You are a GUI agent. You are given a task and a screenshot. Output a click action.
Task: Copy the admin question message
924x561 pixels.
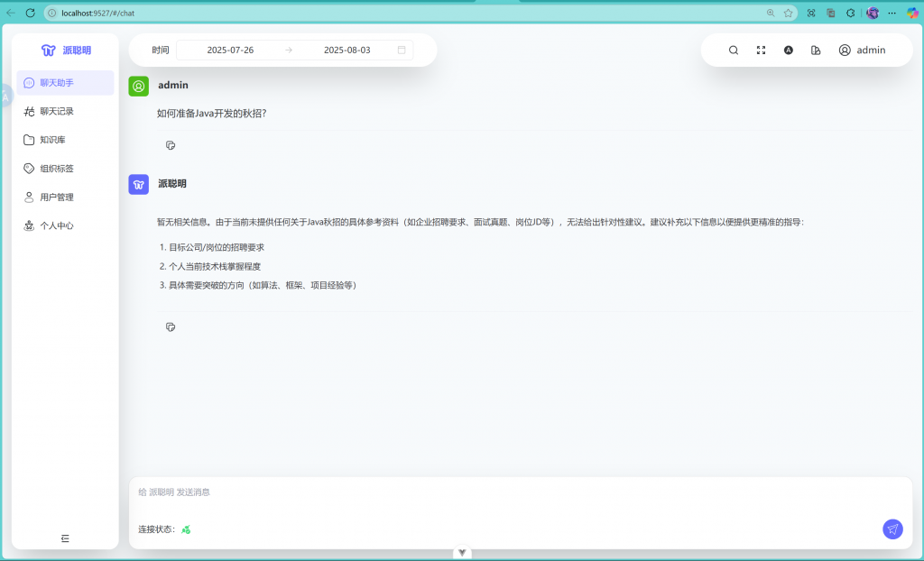click(x=171, y=145)
